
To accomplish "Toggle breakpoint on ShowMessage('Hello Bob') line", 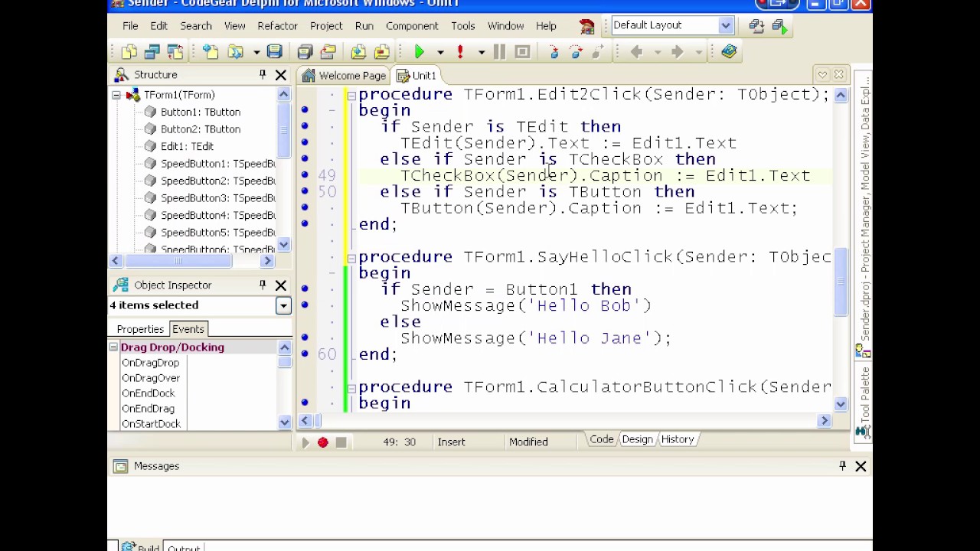I will coord(305,305).
